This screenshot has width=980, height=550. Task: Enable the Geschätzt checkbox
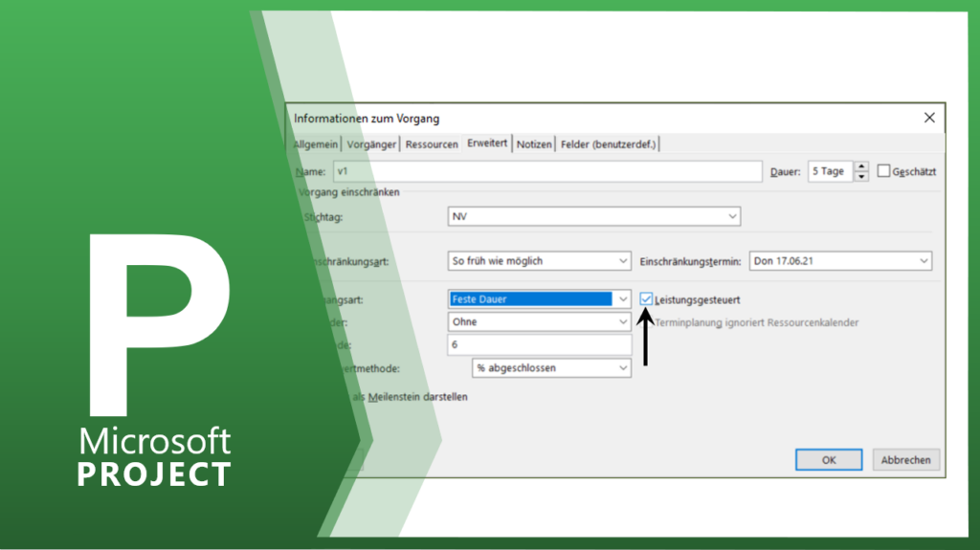pos(883,170)
